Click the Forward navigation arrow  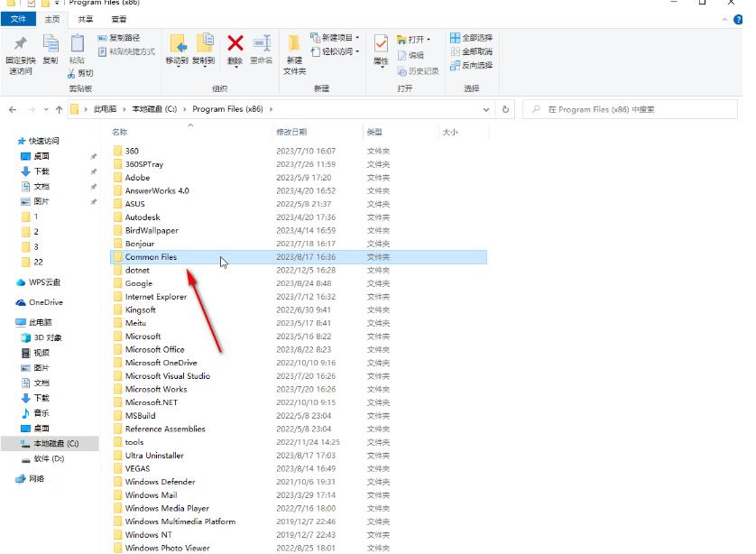(32, 110)
